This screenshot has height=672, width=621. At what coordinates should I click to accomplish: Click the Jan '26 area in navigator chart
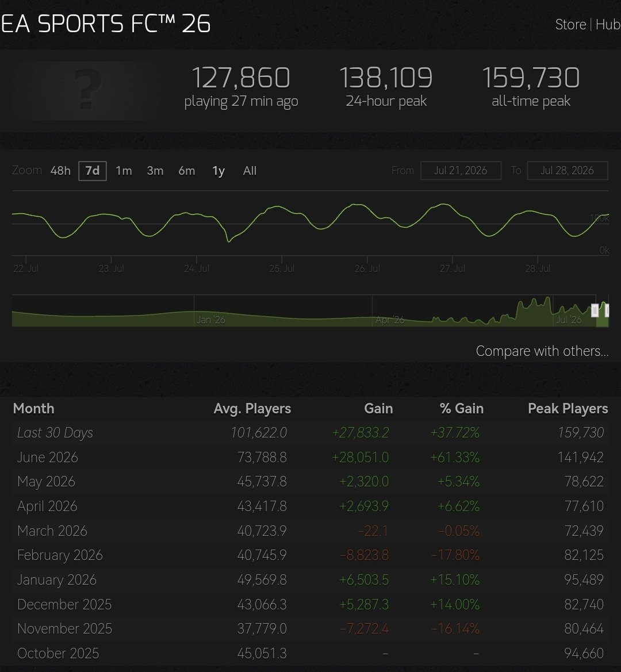(x=211, y=320)
